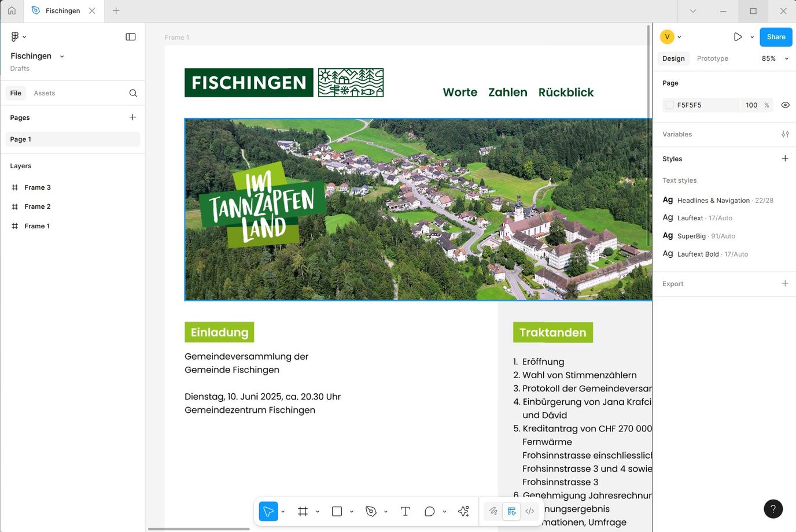Image resolution: width=796 pixels, height=532 pixels.
Task: Close the Fischingen file tab
Action: click(92, 10)
